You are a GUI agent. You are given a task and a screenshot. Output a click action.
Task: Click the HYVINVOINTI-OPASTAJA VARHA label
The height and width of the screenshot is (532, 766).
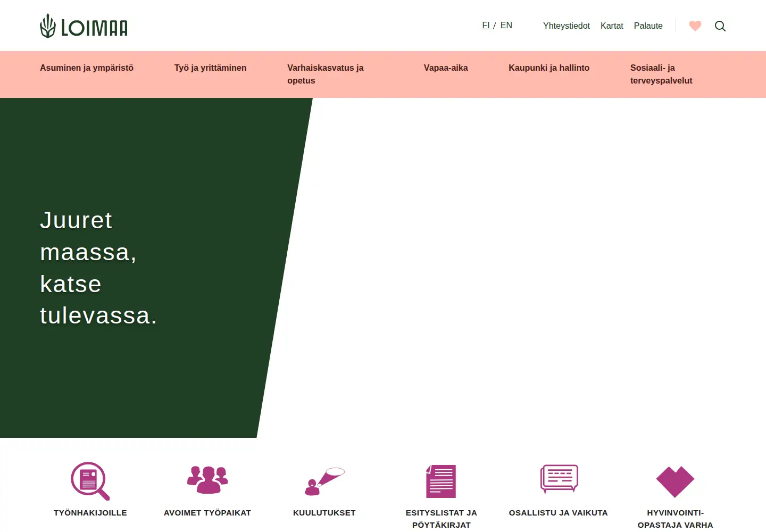click(x=676, y=519)
